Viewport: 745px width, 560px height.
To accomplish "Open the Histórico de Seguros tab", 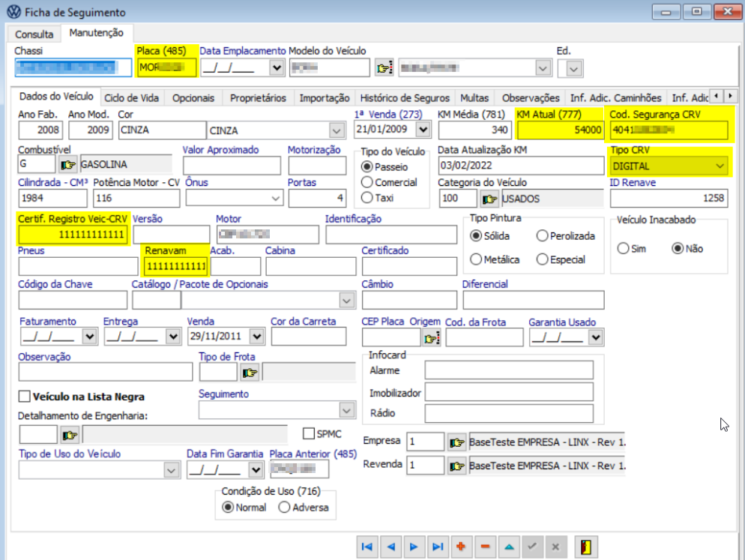I will (405, 97).
